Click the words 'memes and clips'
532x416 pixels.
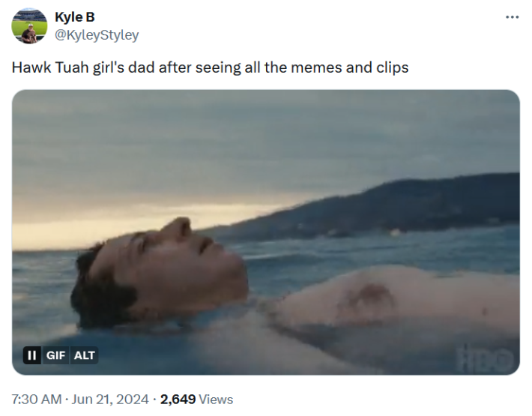[x=356, y=67]
